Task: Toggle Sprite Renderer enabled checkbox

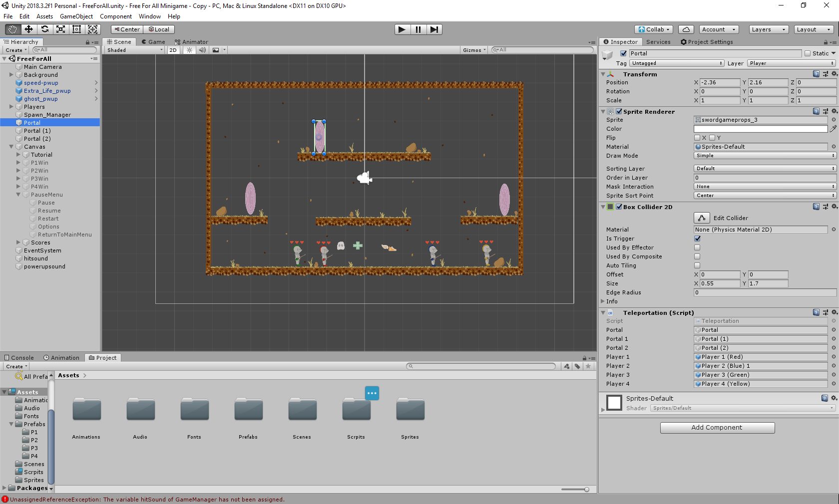Action: [x=619, y=111]
